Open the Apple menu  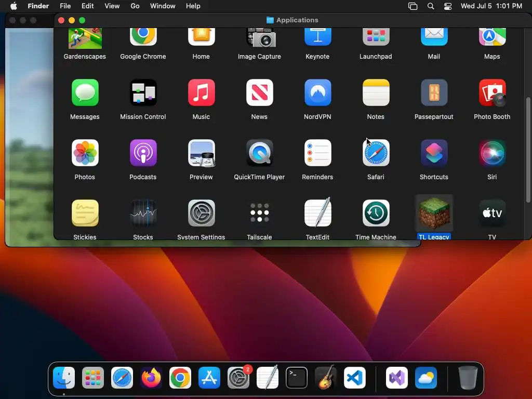(x=14, y=6)
